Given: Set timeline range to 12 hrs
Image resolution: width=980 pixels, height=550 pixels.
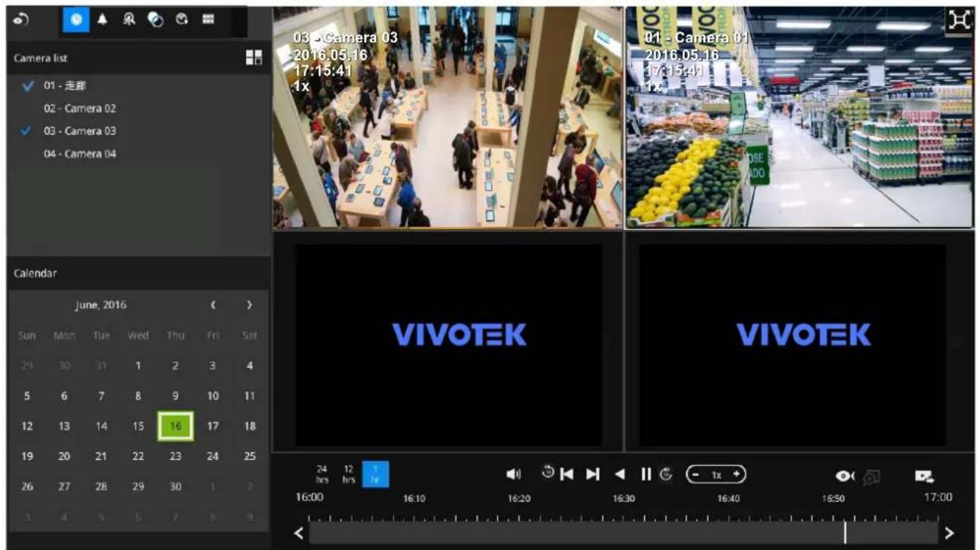Looking at the screenshot, I should coord(348,473).
